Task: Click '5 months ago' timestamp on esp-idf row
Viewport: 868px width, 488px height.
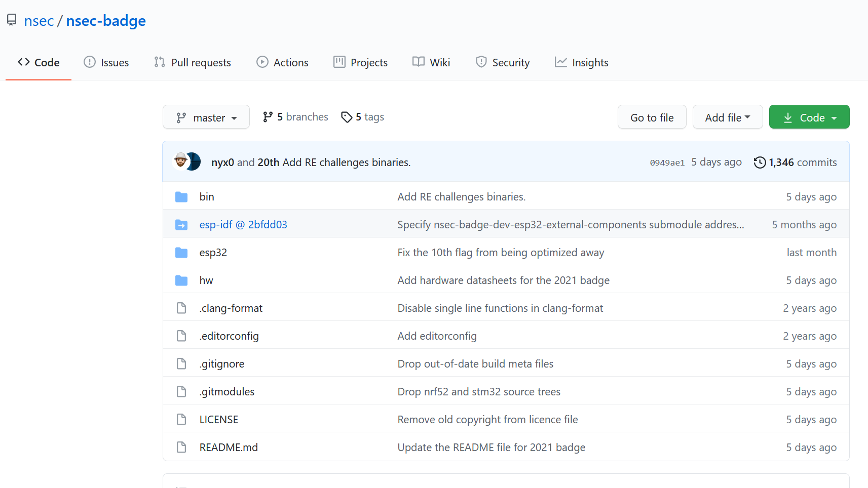Action: (804, 225)
